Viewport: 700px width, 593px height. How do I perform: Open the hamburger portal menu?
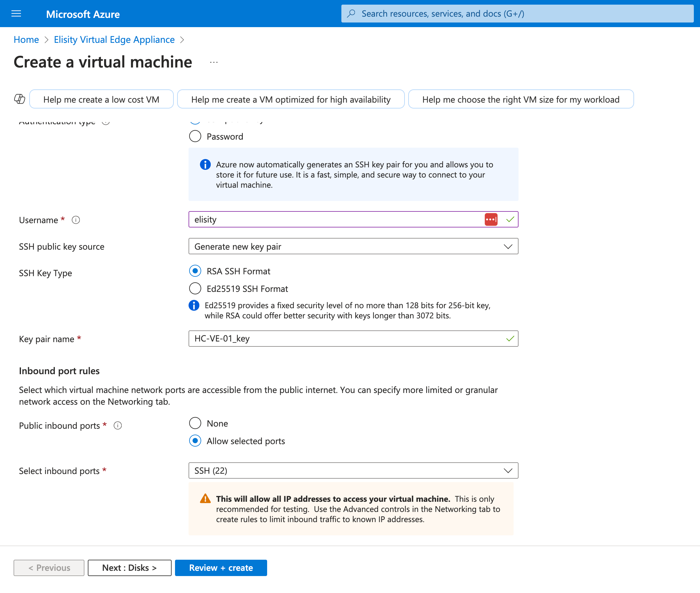[16, 14]
